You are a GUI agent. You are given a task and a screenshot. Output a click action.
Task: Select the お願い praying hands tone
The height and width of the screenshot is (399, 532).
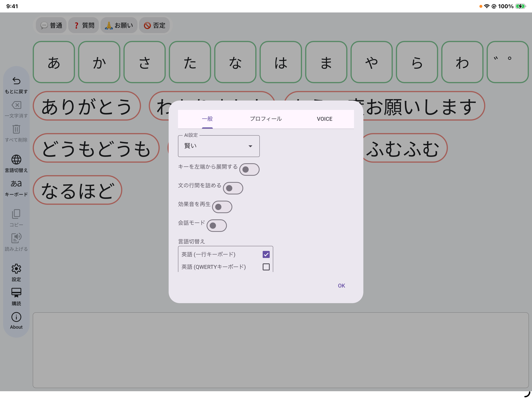[x=119, y=25]
